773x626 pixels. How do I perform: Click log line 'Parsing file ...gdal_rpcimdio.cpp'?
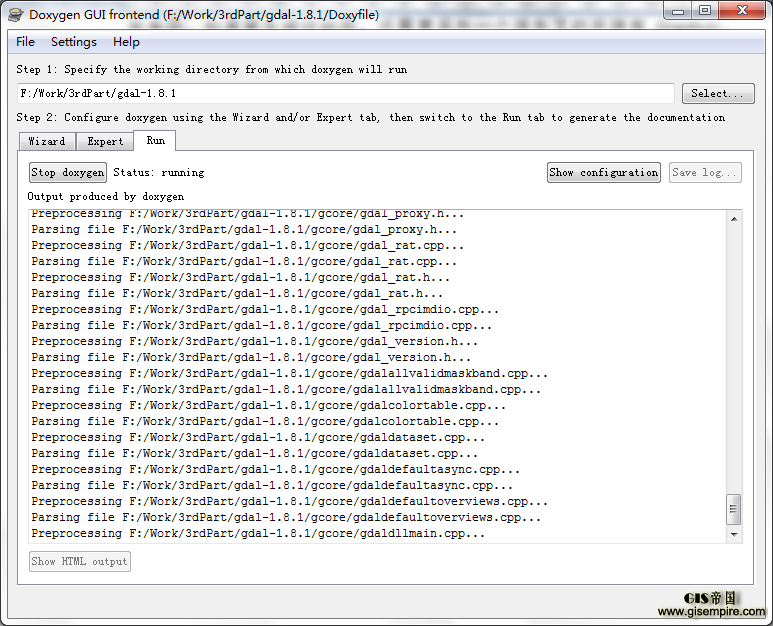[261, 326]
